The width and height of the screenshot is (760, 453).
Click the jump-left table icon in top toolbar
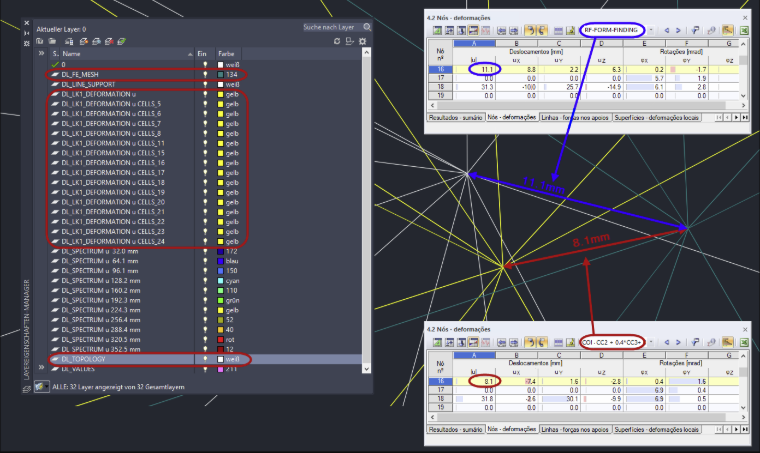tap(501, 31)
